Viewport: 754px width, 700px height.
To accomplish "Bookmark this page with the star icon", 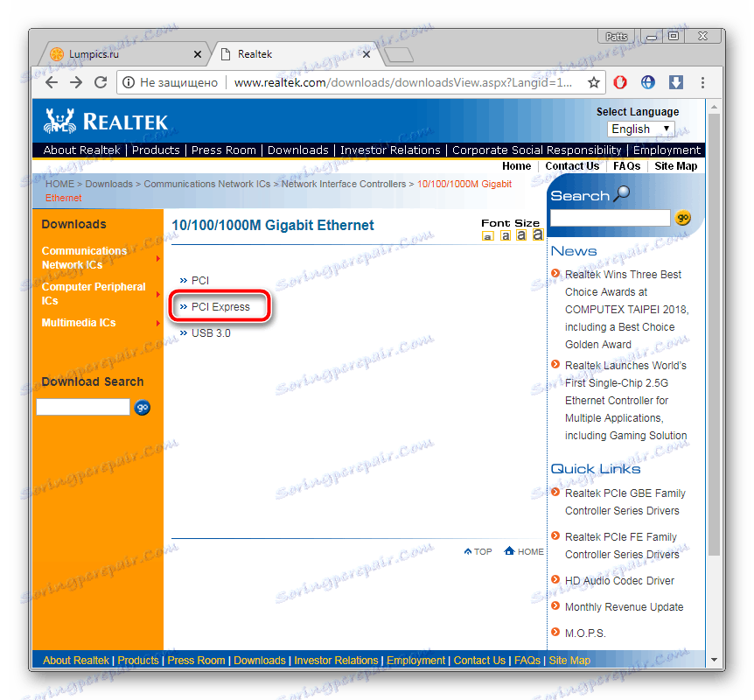I will (593, 82).
